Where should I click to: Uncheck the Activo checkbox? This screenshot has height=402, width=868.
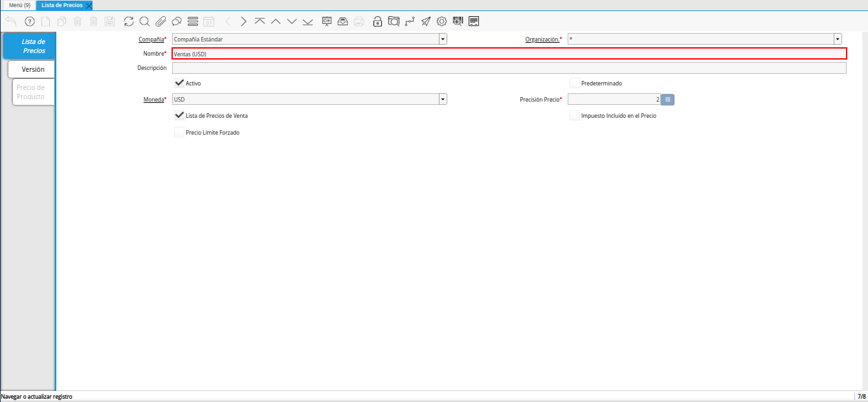click(x=179, y=84)
